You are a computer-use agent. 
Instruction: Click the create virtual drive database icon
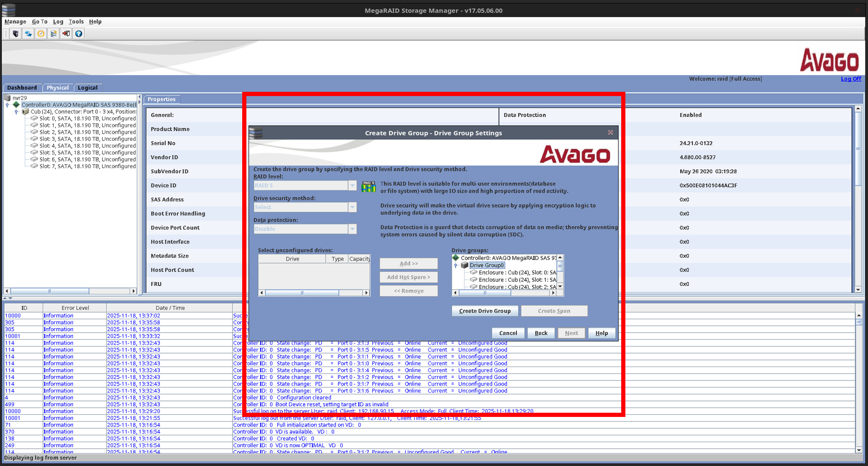tap(53, 34)
